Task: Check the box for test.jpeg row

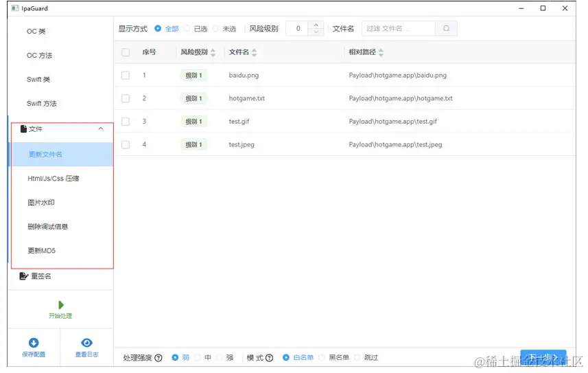Action: point(126,145)
